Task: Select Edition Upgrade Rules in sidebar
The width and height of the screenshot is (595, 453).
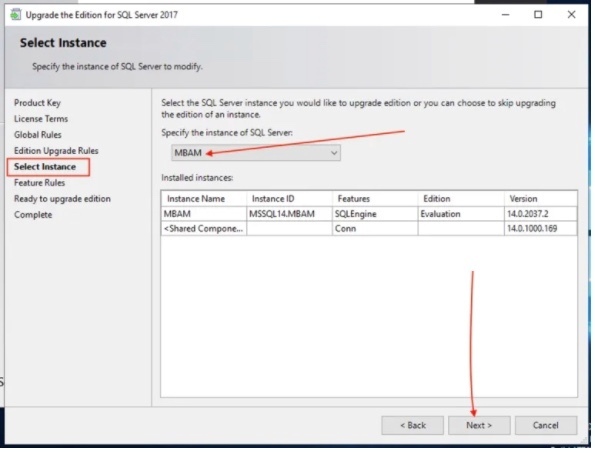Action: [56, 151]
